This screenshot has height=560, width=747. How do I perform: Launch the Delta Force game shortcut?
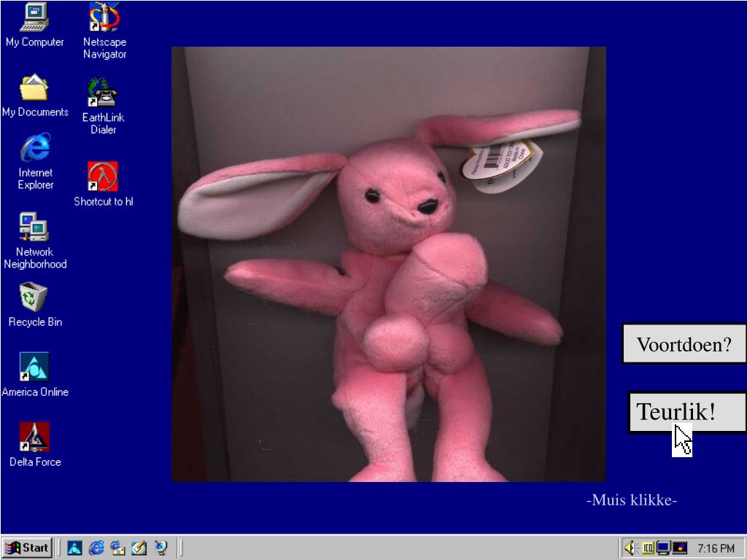34,437
